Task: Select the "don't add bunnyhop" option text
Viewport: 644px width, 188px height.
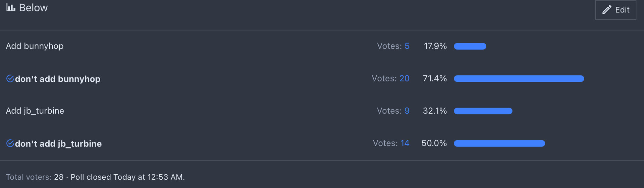Action: click(x=58, y=79)
